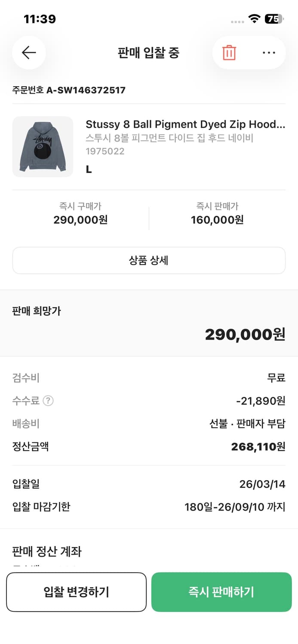The width and height of the screenshot is (298, 644).
Task: Tap the back arrow icon
Action: coord(28,52)
